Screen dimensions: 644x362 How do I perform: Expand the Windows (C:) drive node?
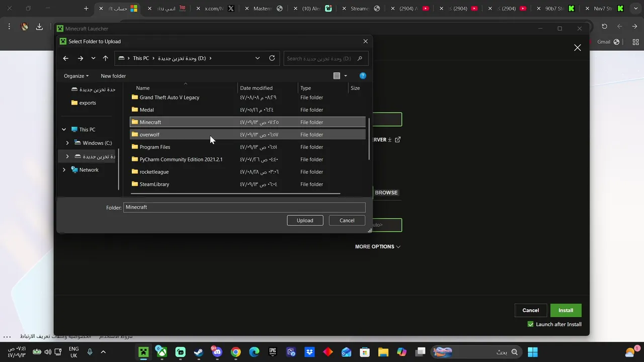(x=67, y=143)
